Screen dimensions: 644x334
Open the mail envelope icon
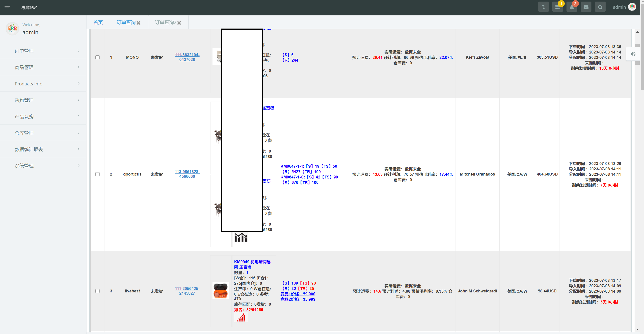pos(586,7)
